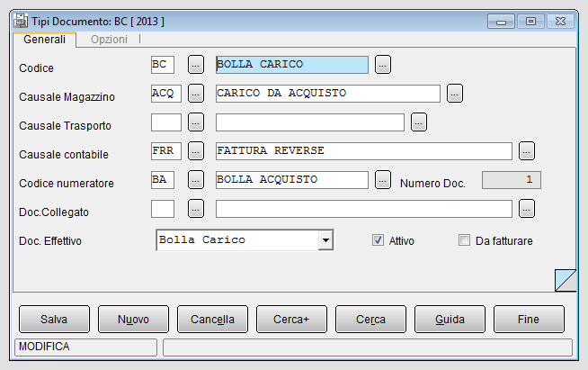
Task: Select the Generali tab
Action: tap(45, 40)
